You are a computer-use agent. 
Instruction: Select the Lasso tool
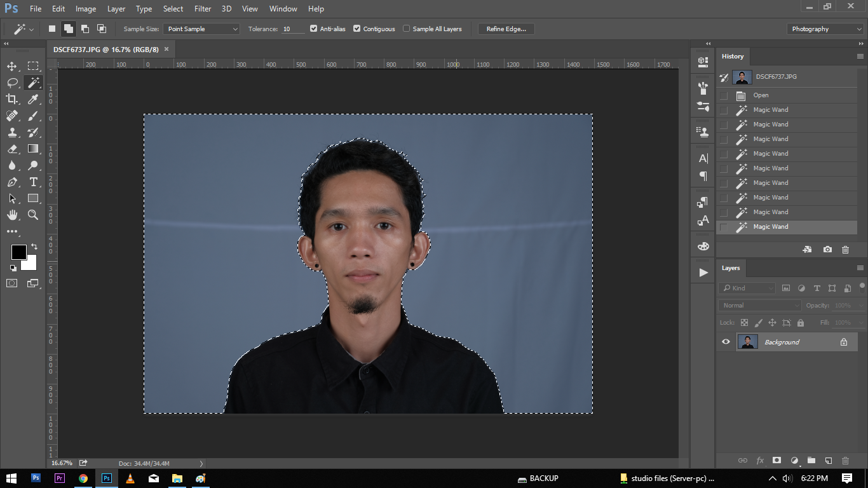[12, 83]
